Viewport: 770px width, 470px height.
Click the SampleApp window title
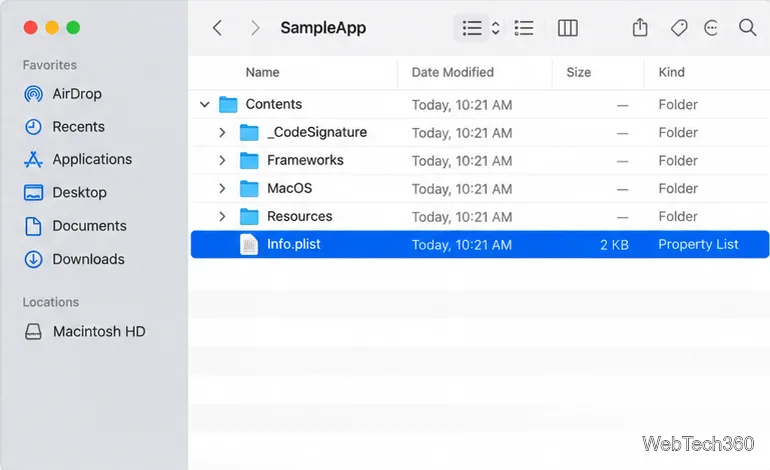[323, 28]
